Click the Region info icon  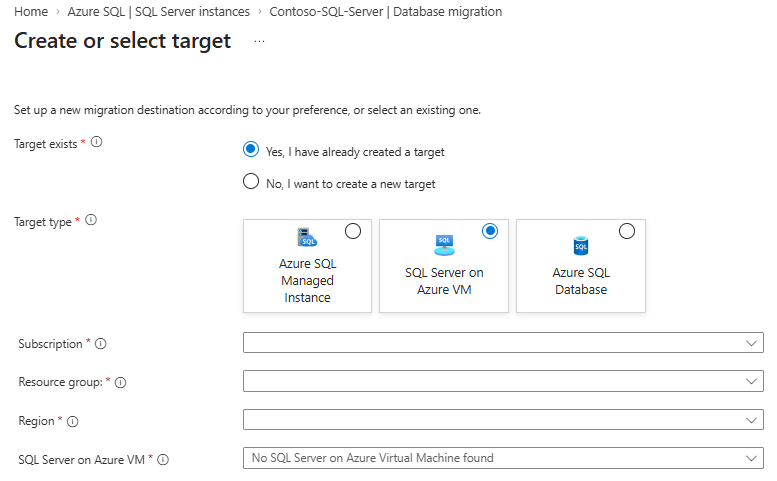[72, 421]
